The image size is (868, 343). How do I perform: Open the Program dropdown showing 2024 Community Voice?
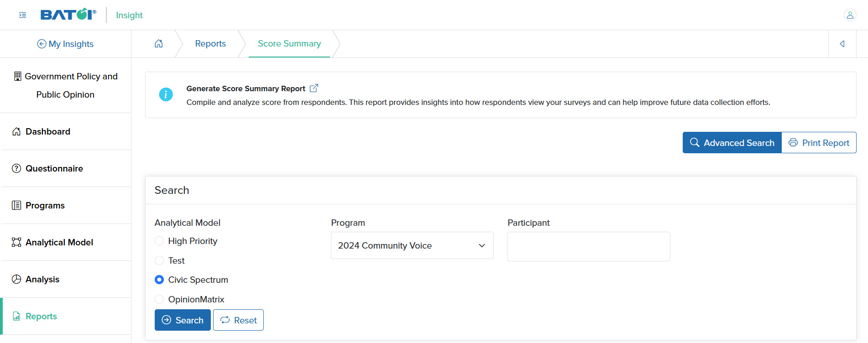pos(412,245)
